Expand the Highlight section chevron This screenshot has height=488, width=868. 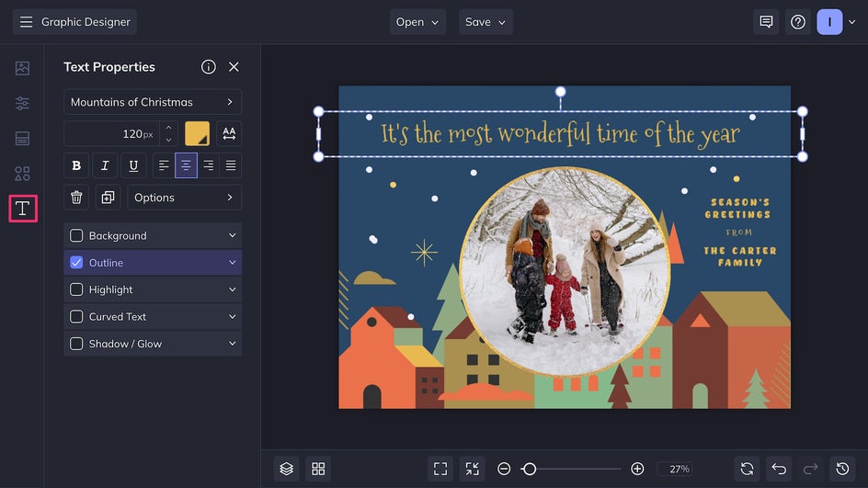pos(232,289)
